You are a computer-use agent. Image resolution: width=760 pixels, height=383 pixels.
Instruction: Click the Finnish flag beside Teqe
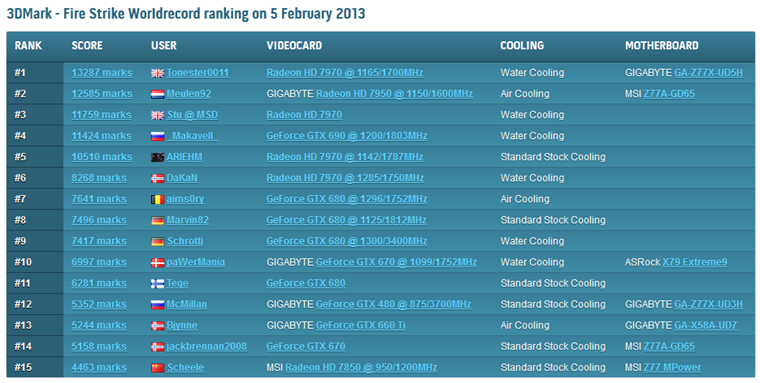[x=158, y=284]
